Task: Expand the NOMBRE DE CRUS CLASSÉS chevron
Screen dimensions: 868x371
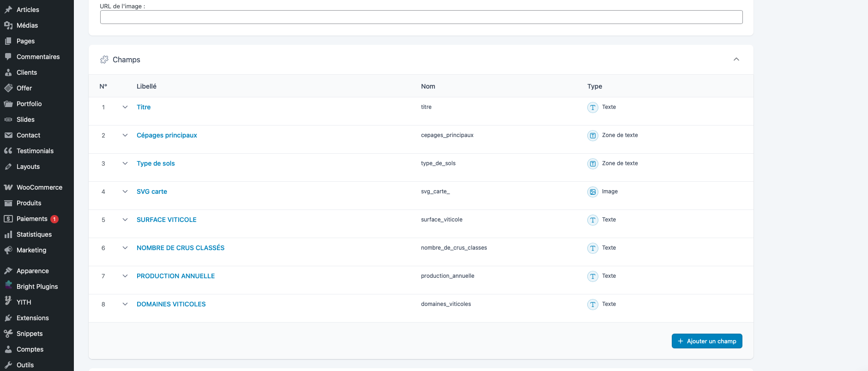Action: 125,248
